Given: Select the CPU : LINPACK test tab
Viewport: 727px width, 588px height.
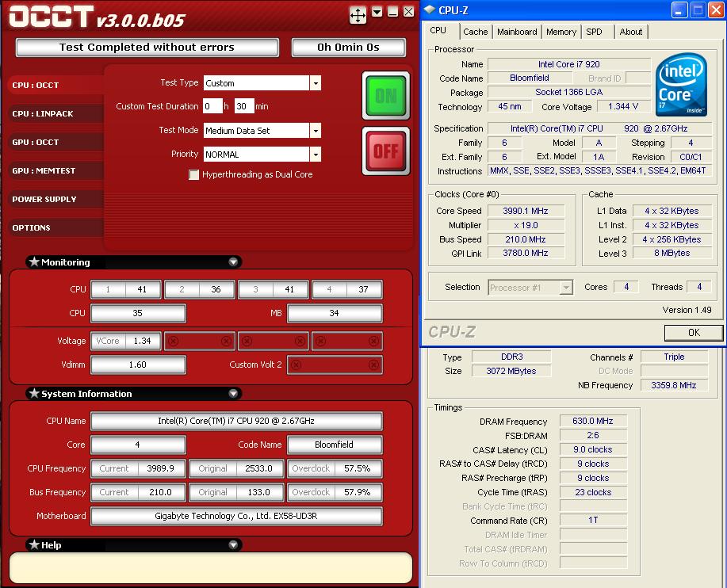Looking at the screenshot, I should (55, 113).
